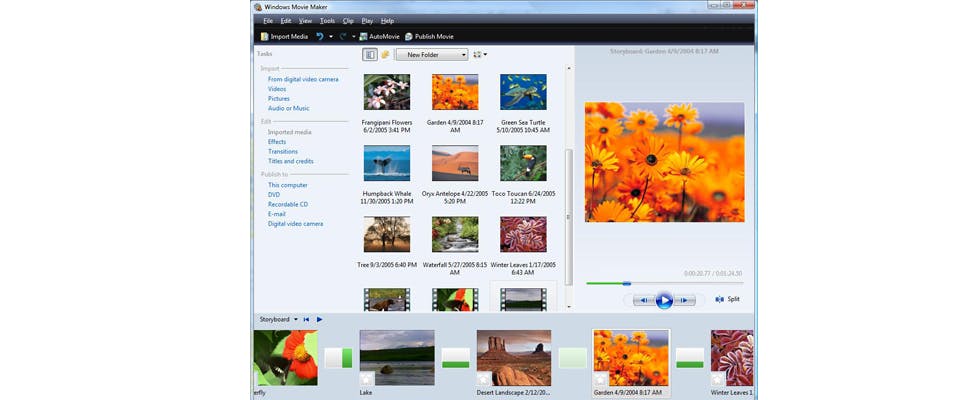This screenshot has width=970, height=400.
Task: Select the Winter Leaves thumbnail in collection
Action: [x=523, y=234]
